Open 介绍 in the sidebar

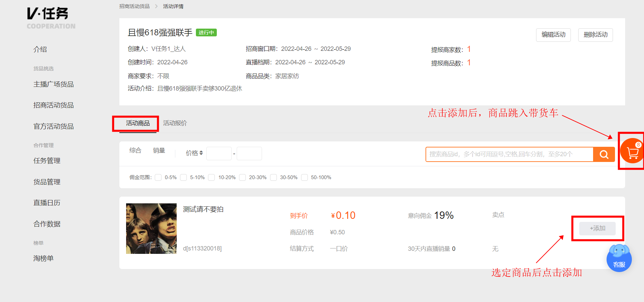[40, 49]
